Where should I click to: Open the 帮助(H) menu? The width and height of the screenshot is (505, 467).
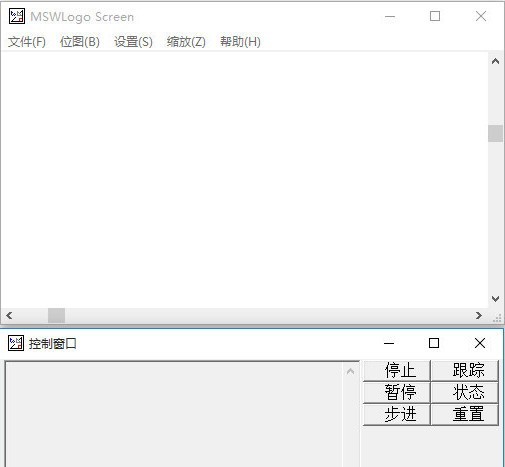(240, 42)
